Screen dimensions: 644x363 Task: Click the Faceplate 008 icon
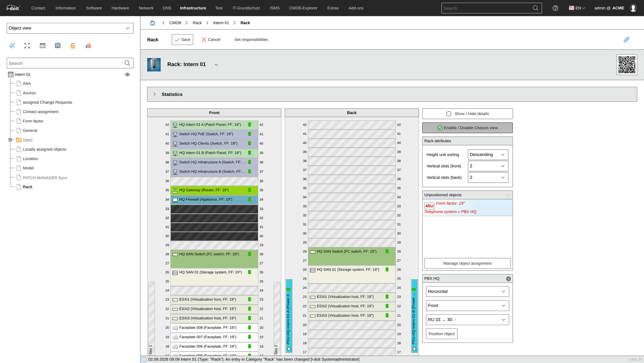pyautogui.click(x=175, y=328)
